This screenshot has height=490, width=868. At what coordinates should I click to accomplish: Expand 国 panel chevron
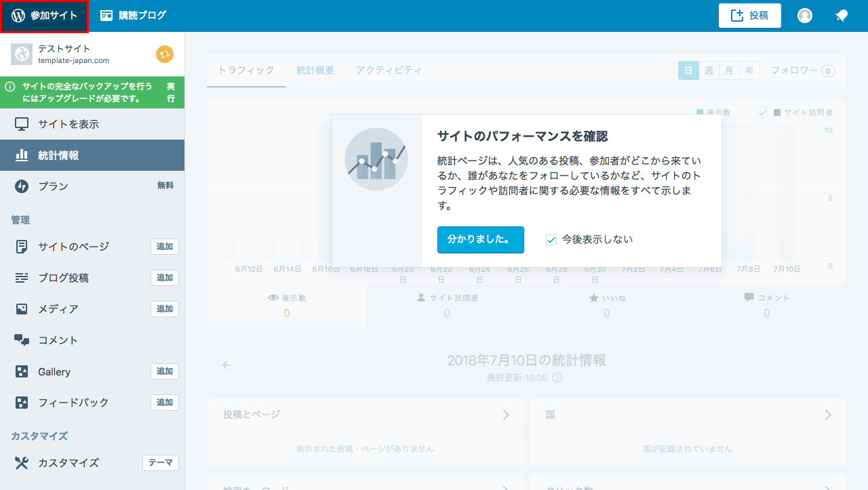point(828,414)
